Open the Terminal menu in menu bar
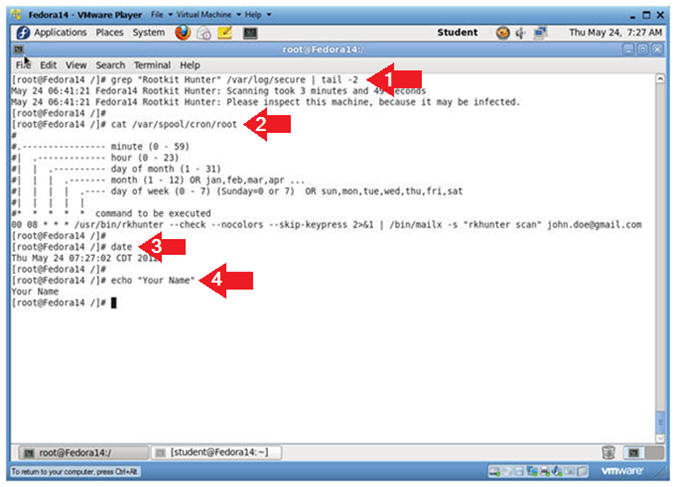Image resolution: width=676 pixels, height=487 pixels. tap(152, 65)
